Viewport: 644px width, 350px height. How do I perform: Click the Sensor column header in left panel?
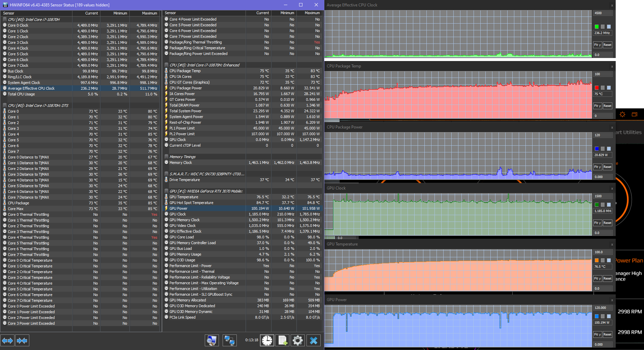coord(9,13)
